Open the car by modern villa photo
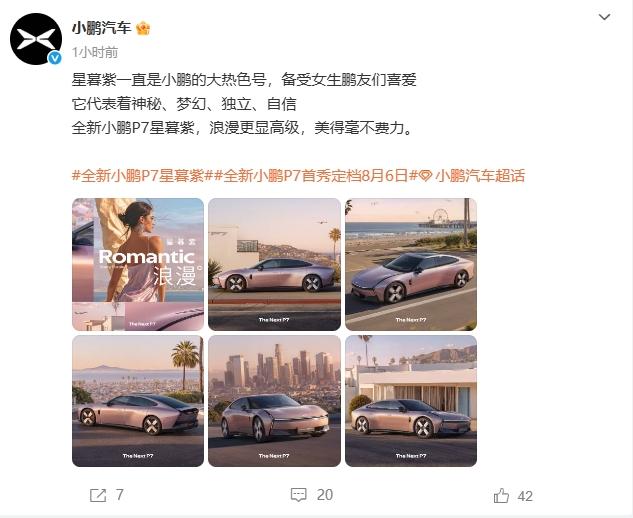 click(x=411, y=401)
